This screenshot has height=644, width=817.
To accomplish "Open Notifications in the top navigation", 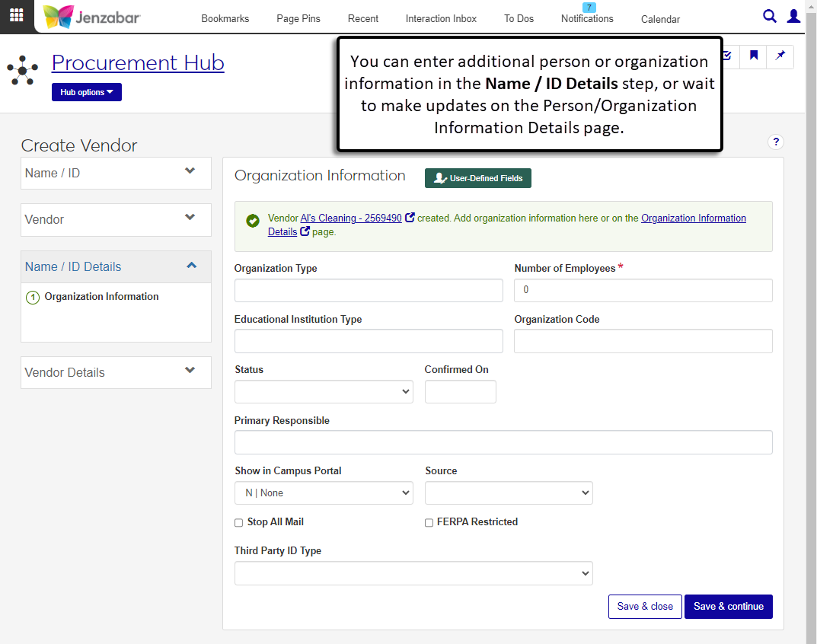I will click(x=587, y=18).
